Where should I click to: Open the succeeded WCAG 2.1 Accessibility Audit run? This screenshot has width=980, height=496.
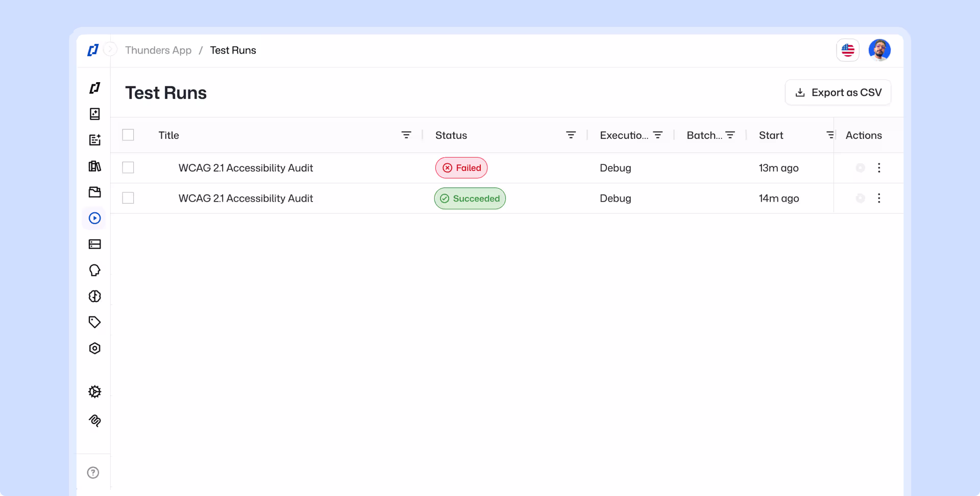tap(246, 198)
